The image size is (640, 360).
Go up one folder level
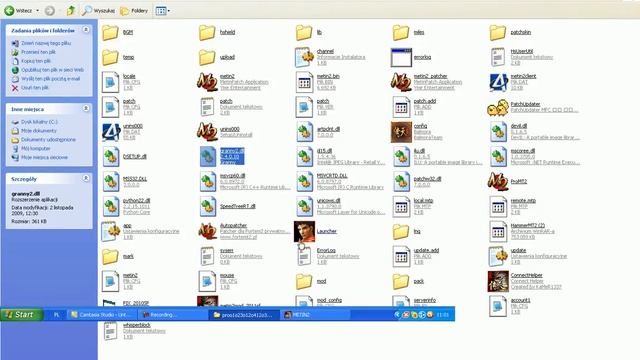pos(71,11)
